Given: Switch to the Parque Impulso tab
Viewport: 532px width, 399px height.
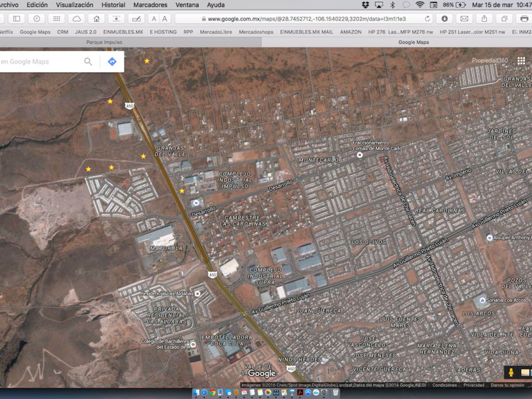Looking at the screenshot, I should tap(104, 42).
